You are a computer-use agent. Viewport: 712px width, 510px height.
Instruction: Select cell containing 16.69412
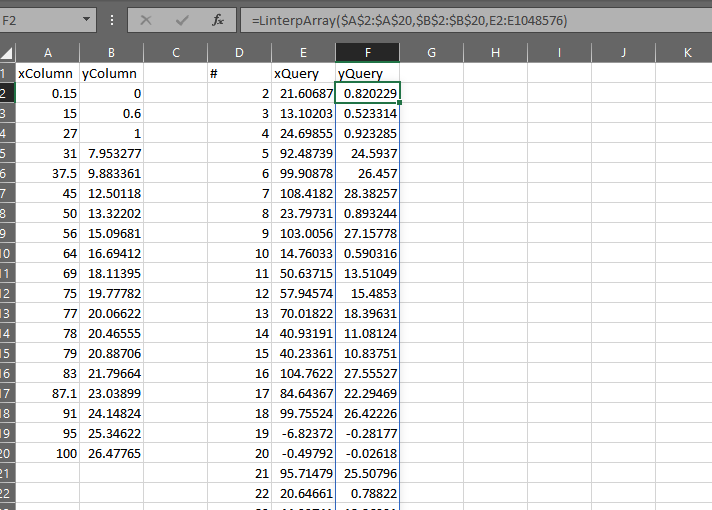111,253
